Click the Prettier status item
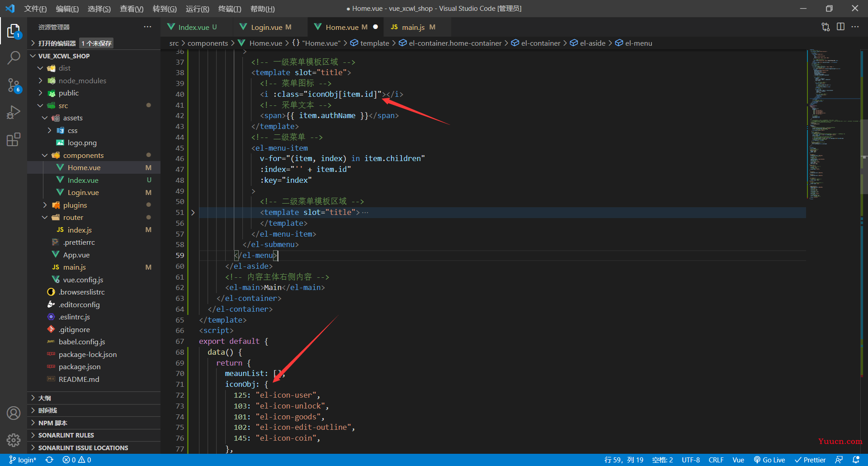The width and height of the screenshot is (868, 466). [x=810, y=460]
